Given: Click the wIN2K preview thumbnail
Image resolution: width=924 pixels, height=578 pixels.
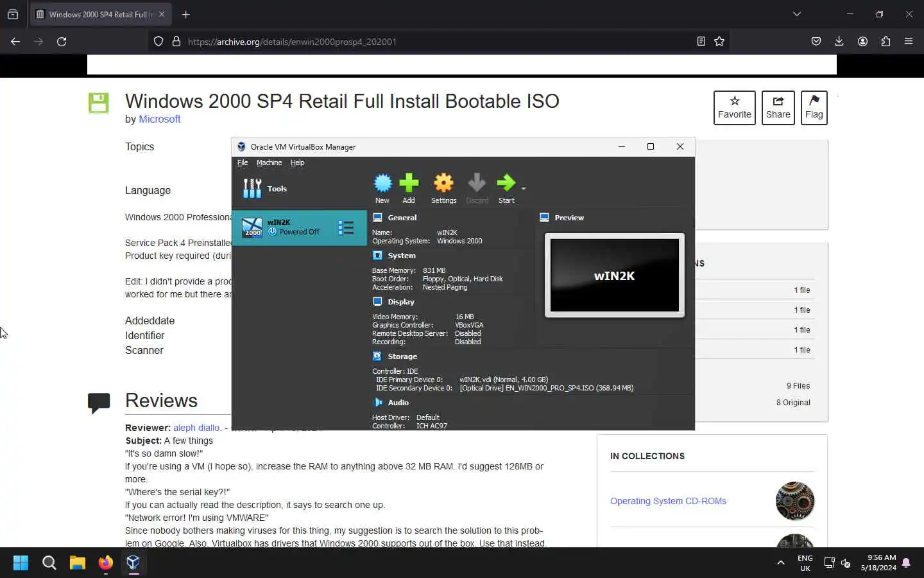Looking at the screenshot, I should pyautogui.click(x=615, y=276).
